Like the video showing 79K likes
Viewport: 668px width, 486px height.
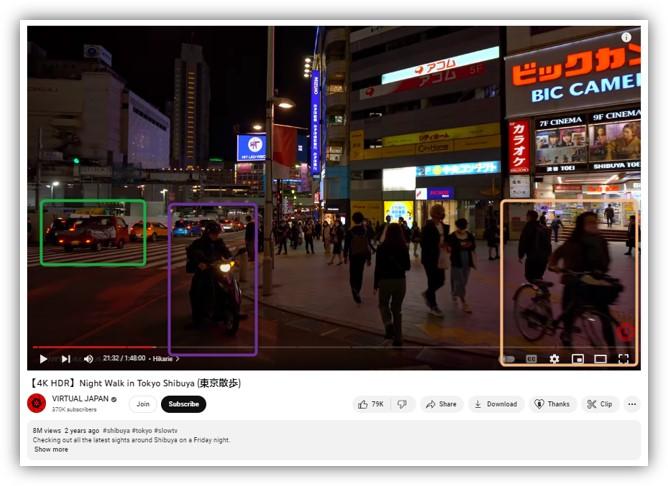point(371,404)
